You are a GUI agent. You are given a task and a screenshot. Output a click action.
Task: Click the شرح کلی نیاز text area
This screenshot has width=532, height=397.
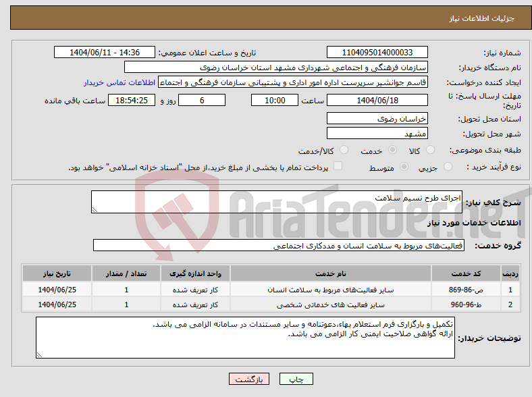[x=277, y=202]
